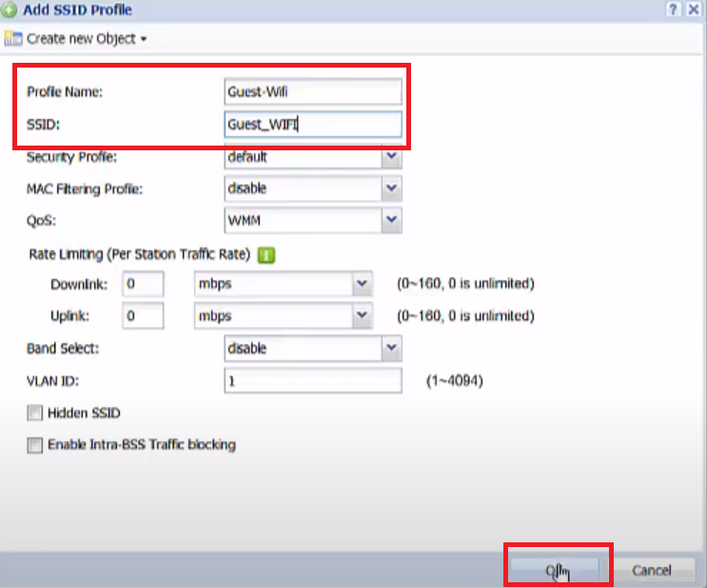The height and width of the screenshot is (588, 707).
Task: Click into the Profile Name field
Action: click(312, 92)
